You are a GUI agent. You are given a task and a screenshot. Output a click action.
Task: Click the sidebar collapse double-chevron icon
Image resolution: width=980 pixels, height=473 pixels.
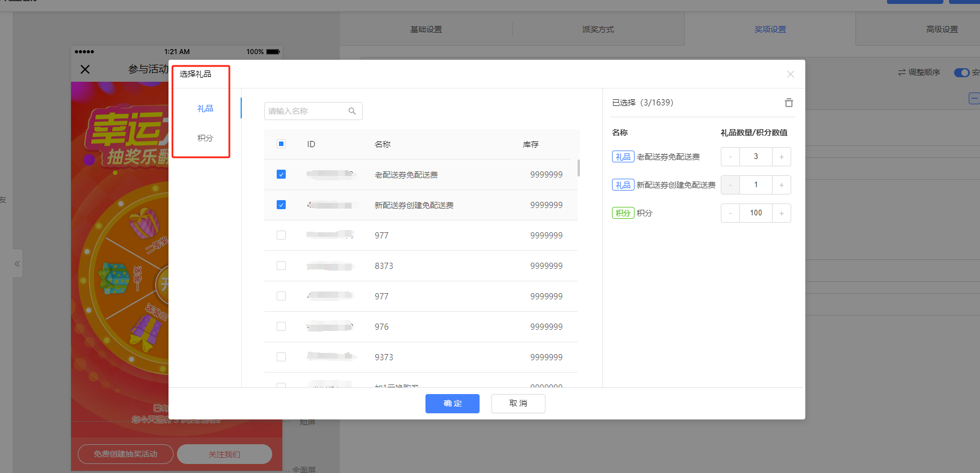17,264
